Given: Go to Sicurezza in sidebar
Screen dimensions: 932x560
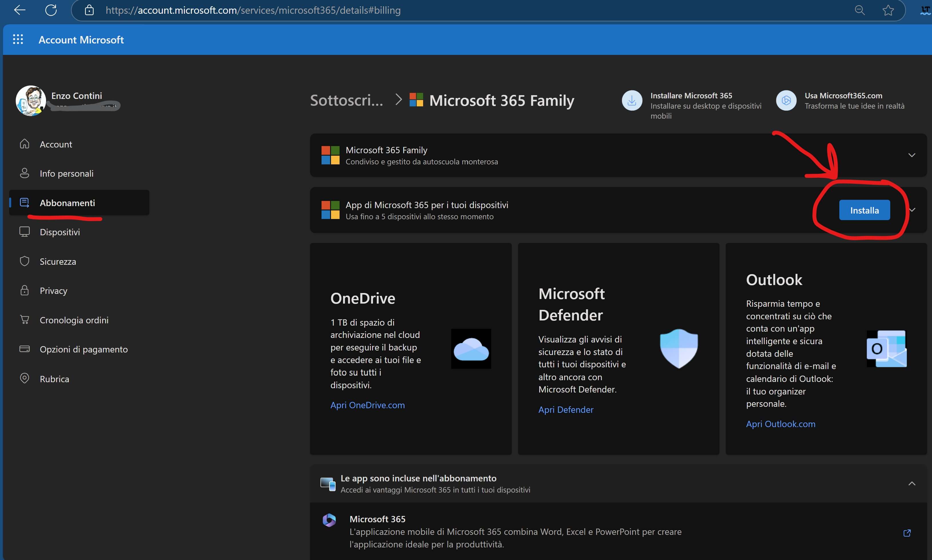Looking at the screenshot, I should 58,262.
